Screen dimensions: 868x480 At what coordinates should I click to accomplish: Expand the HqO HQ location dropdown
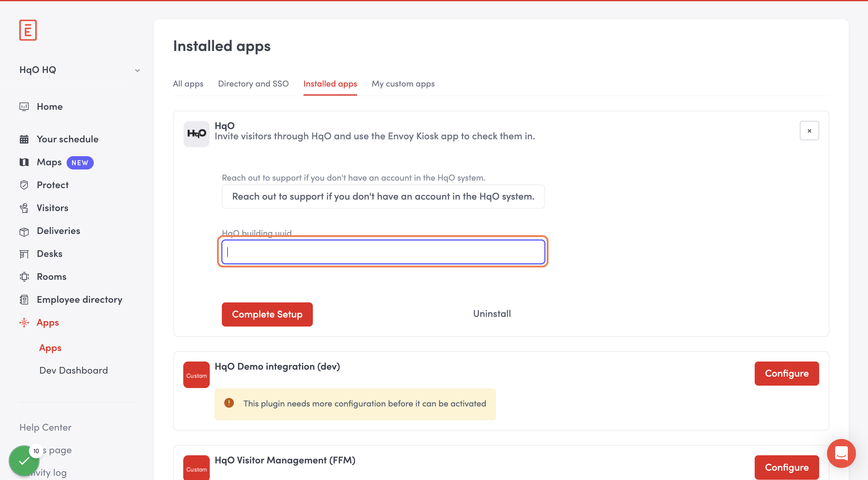click(137, 71)
